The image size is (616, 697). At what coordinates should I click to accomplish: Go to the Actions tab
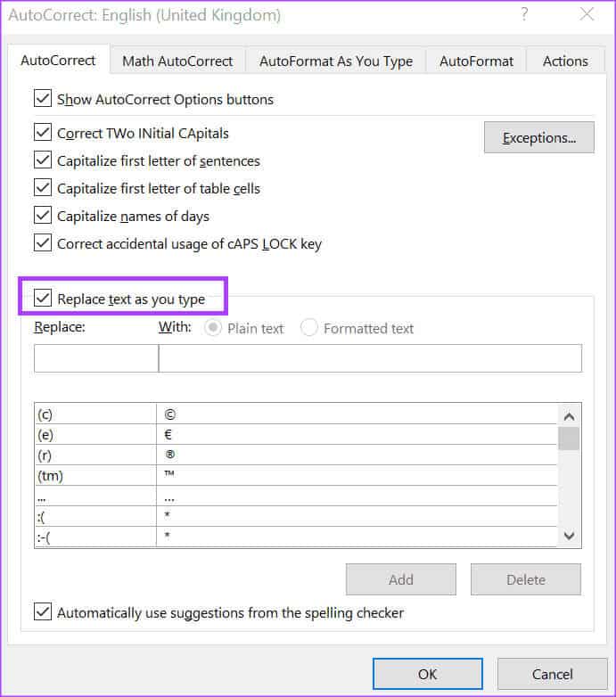565,61
